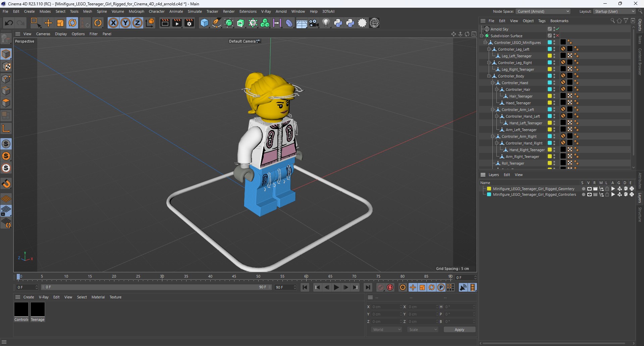Select Texture mode checkered cube icon
The width and height of the screenshot is (644, 346).
[6, 66]
